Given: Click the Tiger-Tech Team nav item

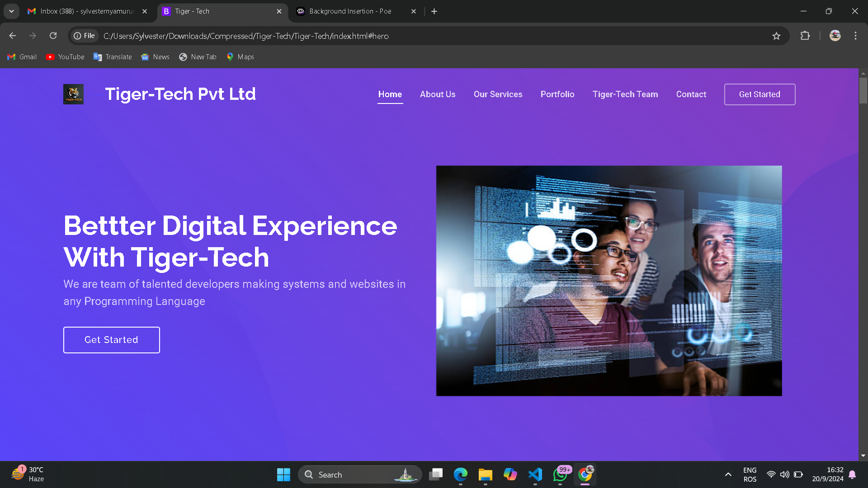Looking at the screenshot, I should click(625, 94).
